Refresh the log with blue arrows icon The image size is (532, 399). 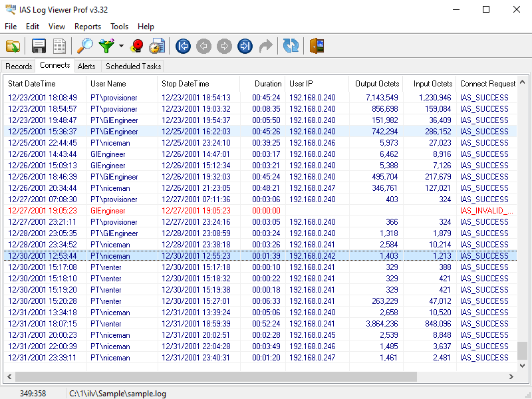tap(291, 46)
